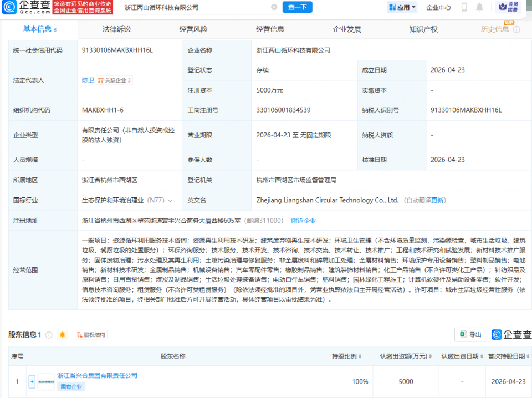Select 营业期限 value 2026-04-23 至 无固定期限
Viewport: 532px width, 398px height.
point(294,135)
